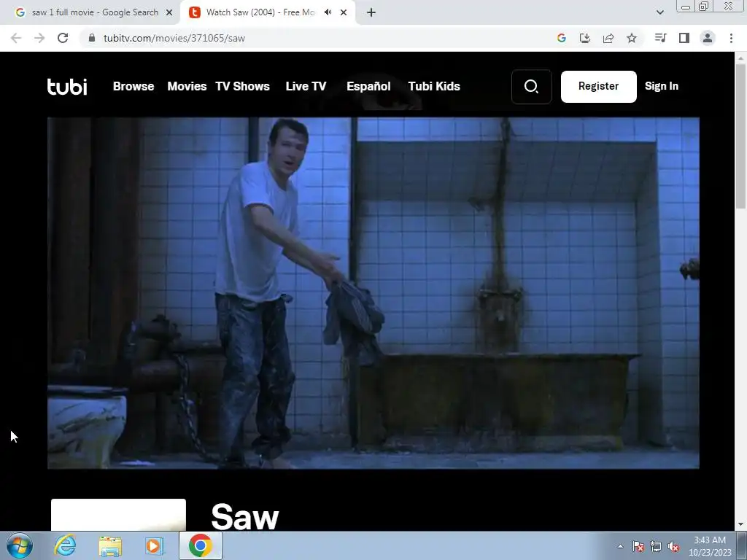Open the Tubi search icon
The image size is (747, 560).
(531, 87)
